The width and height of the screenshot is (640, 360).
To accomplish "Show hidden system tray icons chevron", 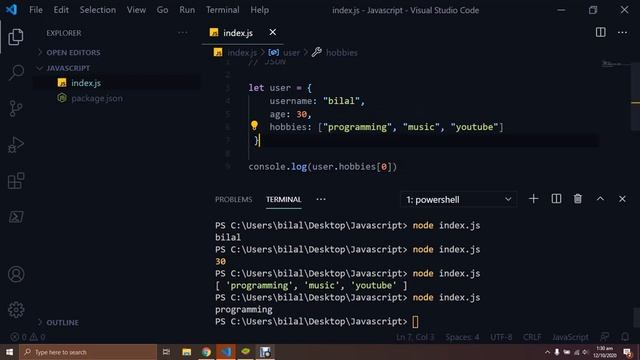I will tap(547, 352).
